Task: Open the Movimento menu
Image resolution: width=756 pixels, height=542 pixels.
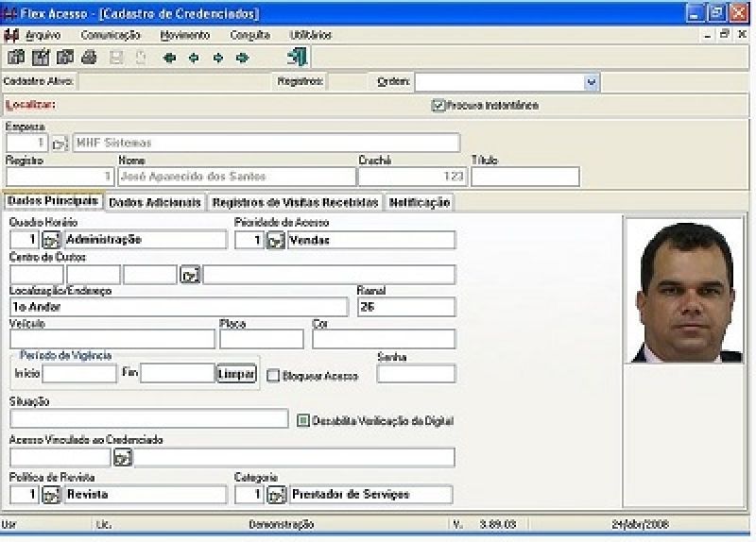Action: 184,35
